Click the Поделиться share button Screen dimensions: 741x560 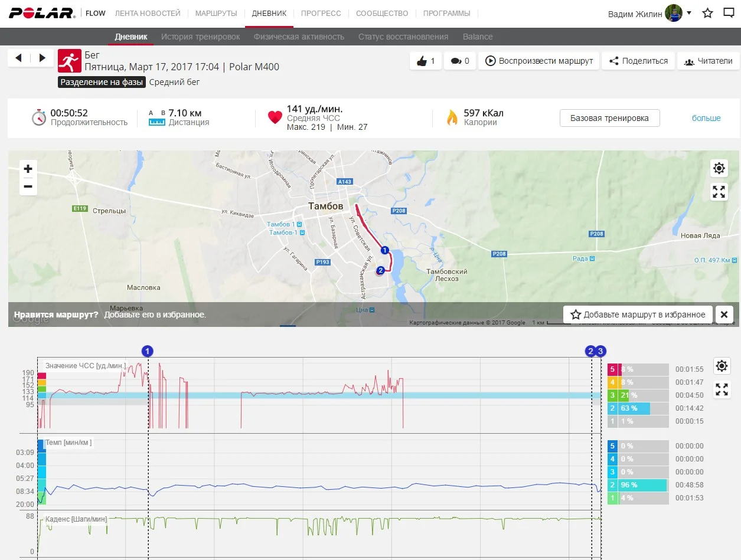click(638, 61)
